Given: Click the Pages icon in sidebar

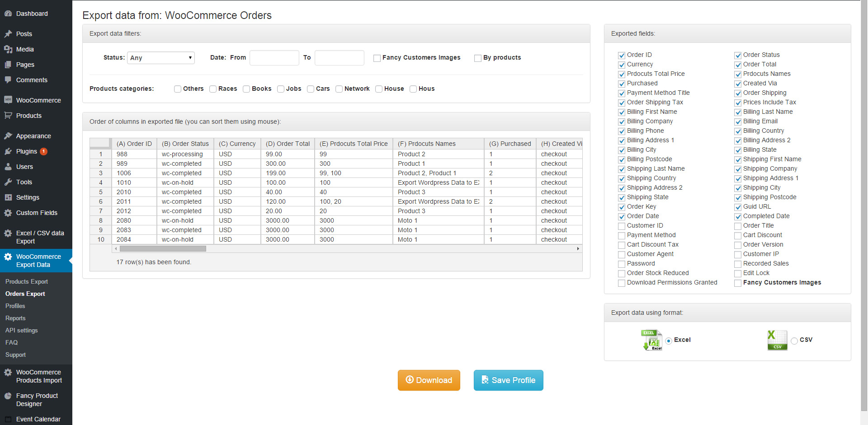Looking at the screenshot, I should 8,65.
